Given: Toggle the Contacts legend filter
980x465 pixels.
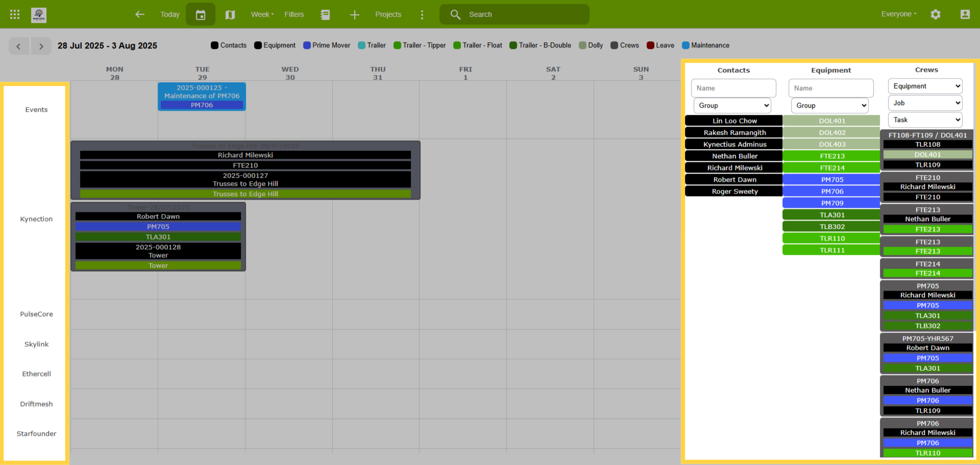Looking at the screenshot, I should pos(229,45).
